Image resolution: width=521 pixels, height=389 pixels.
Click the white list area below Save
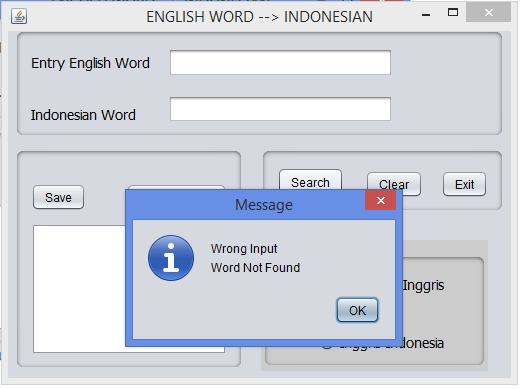click(79, 289)
